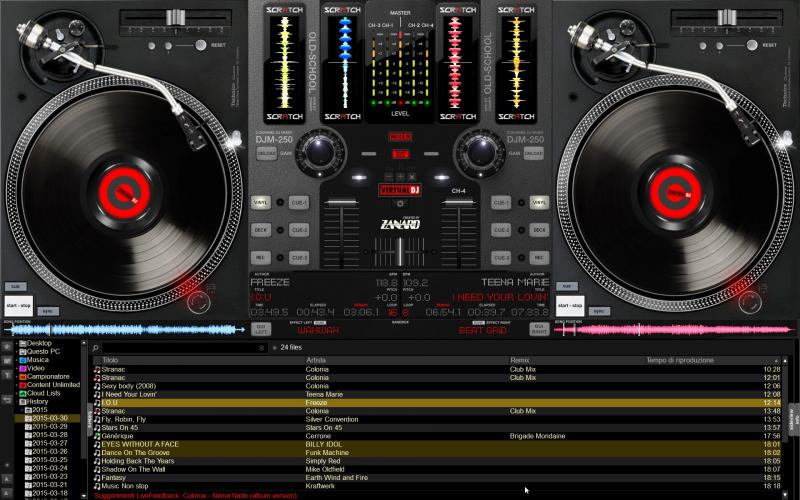Open the left deck loop length 16
Viewport: 800px width, 500px height.
pos(392,312)
